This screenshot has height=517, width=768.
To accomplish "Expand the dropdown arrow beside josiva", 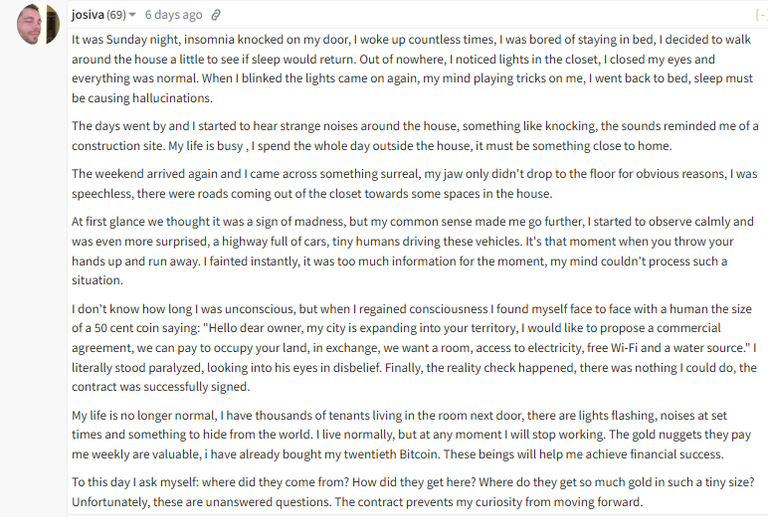I will [x=132, y=15].
